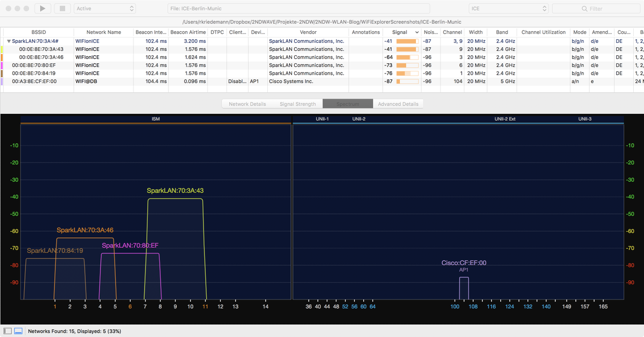
Task: Click the UNII-2 Ext band label
Action: point(504,119)
